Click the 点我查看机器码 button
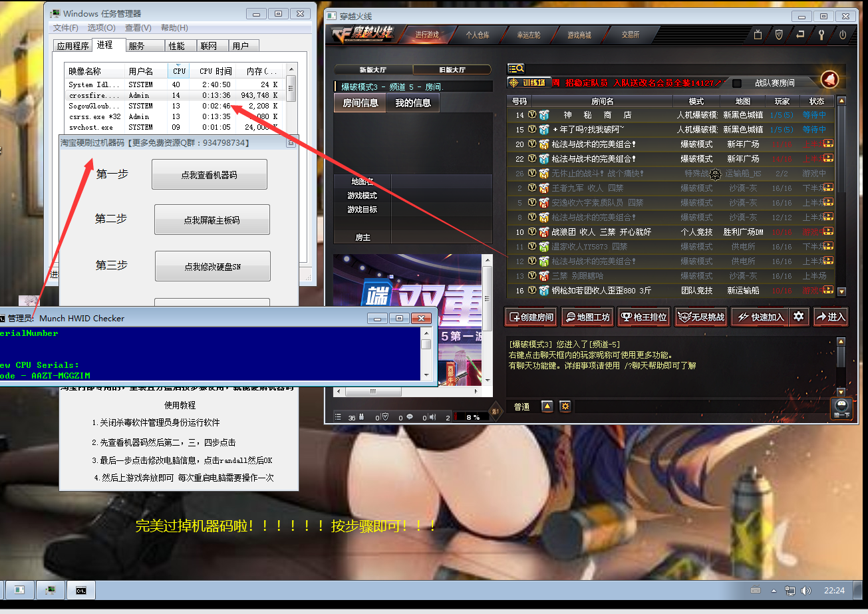This screenshot has width=868, height=614. [x=209, y=175]
